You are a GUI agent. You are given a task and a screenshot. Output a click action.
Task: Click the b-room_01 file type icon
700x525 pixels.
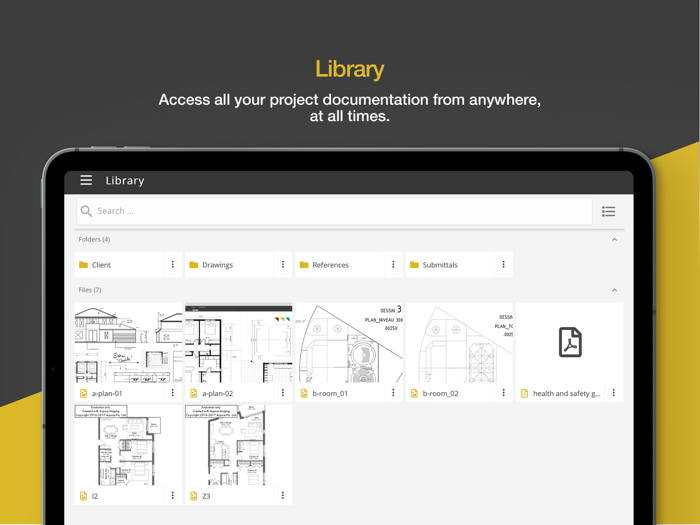(x=304, y=393)
